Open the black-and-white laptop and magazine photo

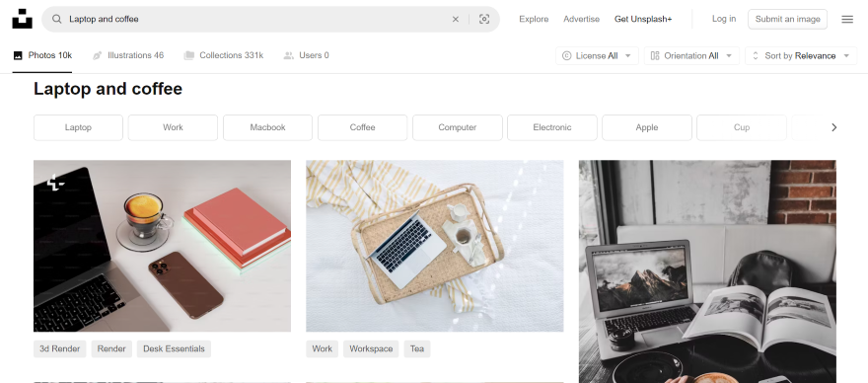pyautogui.click(x=707, y=271)
